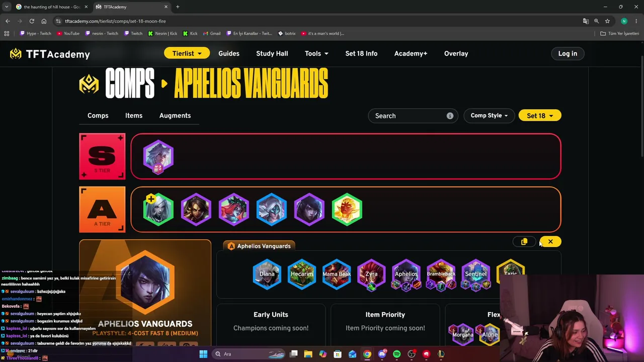This screenshot has width=644, height=362.
Task: Go back to the previous page
Action: (x=8, y=21)
